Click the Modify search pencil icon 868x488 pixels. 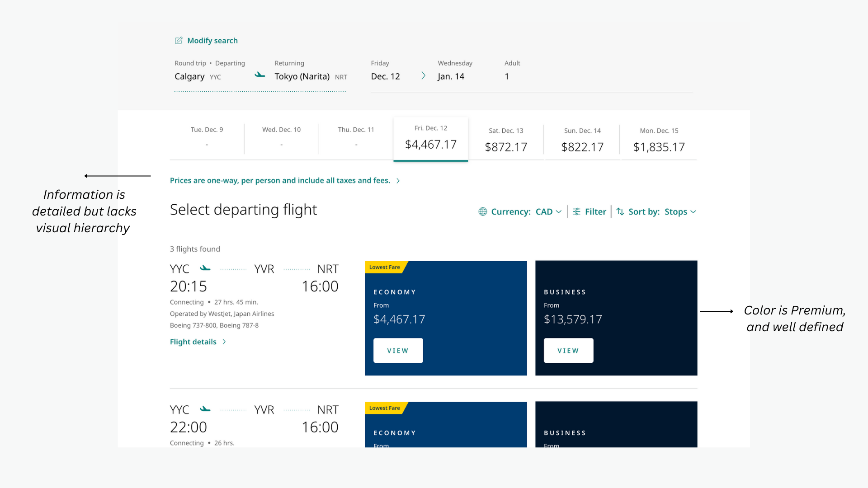point(179,41)
